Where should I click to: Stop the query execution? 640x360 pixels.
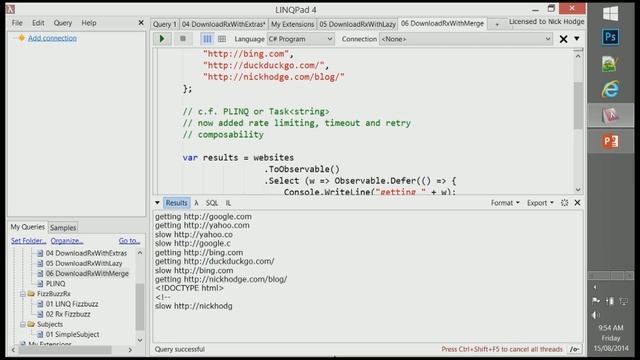click(x=183, y=39)
